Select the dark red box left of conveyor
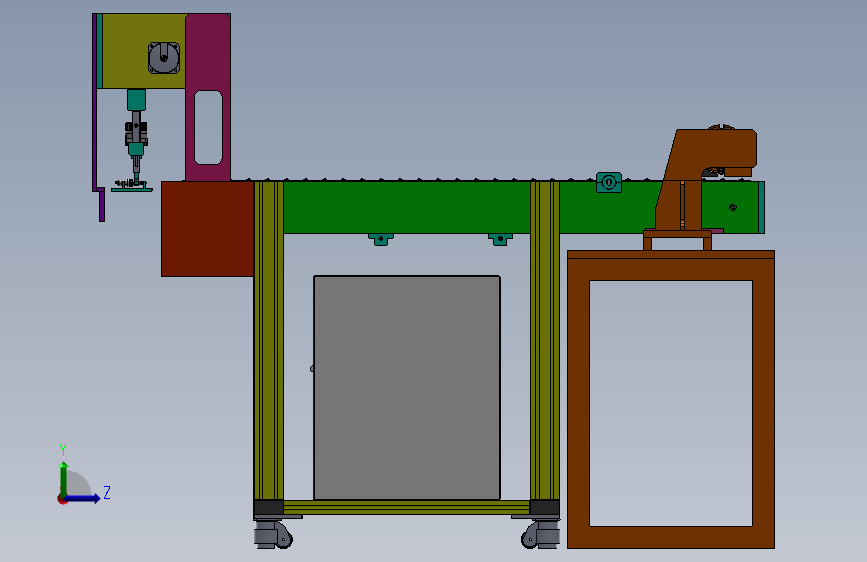This screenshot has height=562, width=867. 207,228
